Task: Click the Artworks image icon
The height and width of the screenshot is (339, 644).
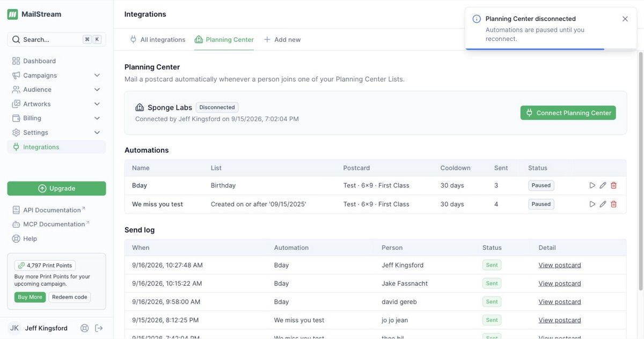Action: tap(16, 104)
